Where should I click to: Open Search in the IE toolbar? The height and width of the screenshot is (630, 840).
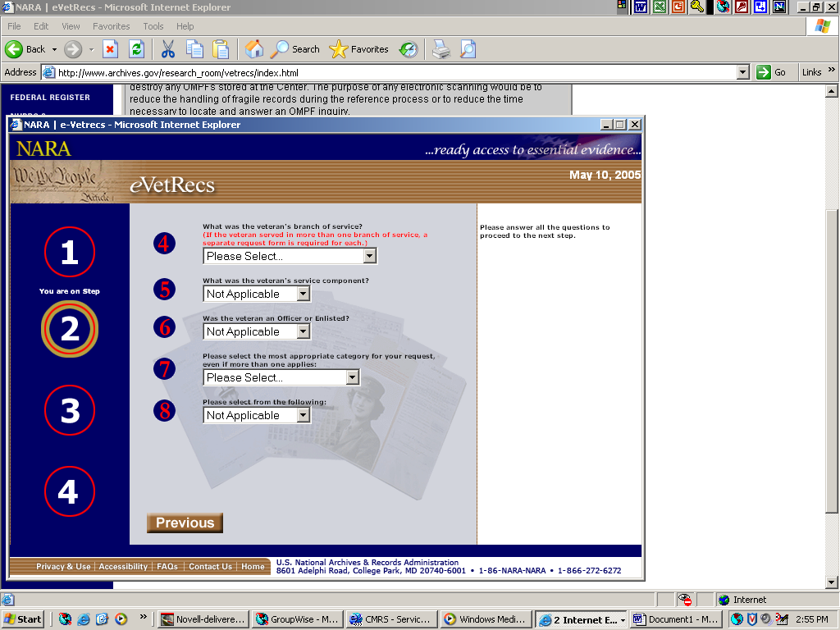pos(294,49)
